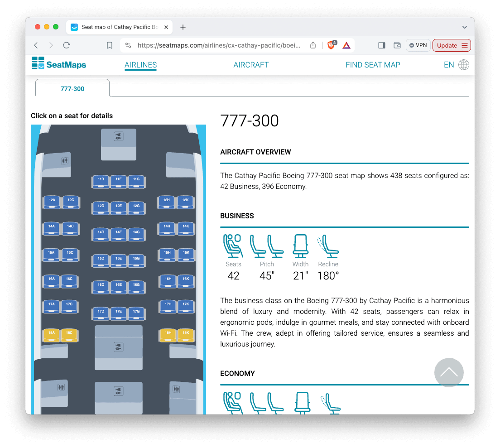Select yellow seat 18C

[69, 335]
